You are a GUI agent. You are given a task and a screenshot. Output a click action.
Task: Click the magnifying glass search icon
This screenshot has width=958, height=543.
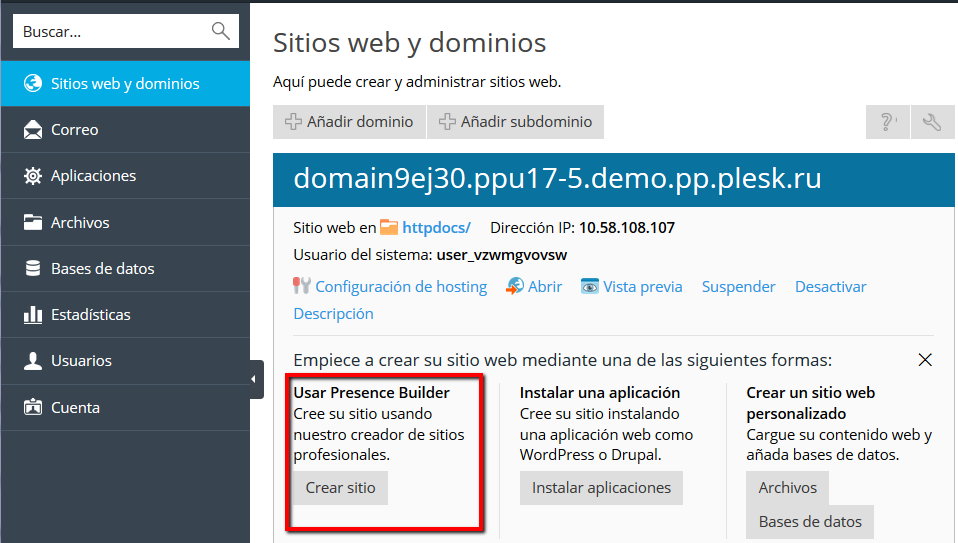[x=221, y=31]
